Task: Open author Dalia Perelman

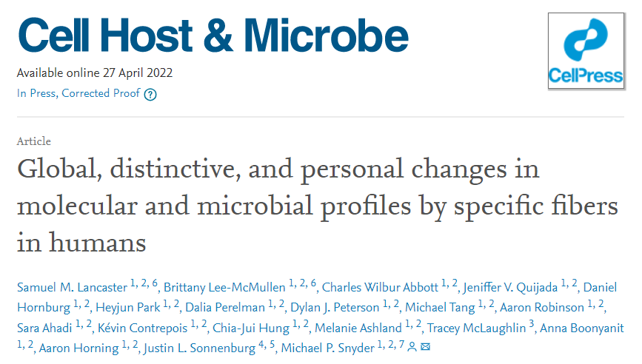Action: (x=225, y=308)
